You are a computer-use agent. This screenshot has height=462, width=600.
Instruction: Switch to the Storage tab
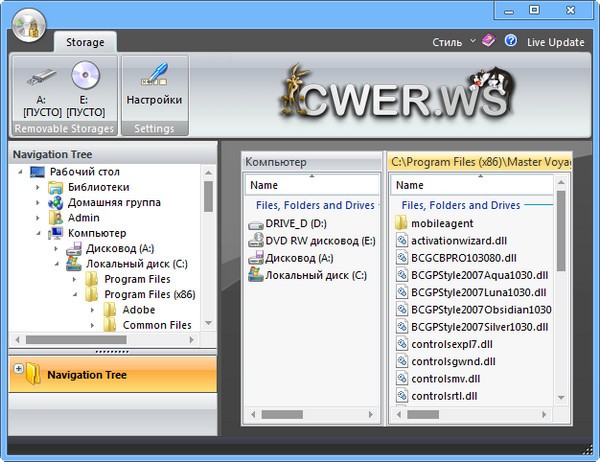85,43
